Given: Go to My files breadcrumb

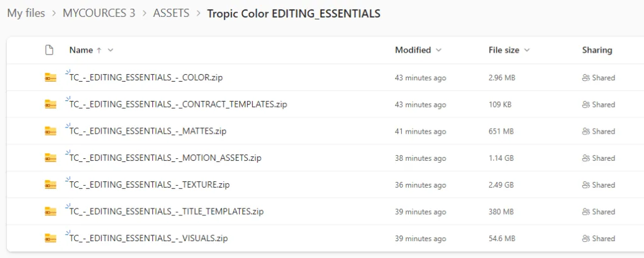Looking at the screenshot, I should pos(26,13).
